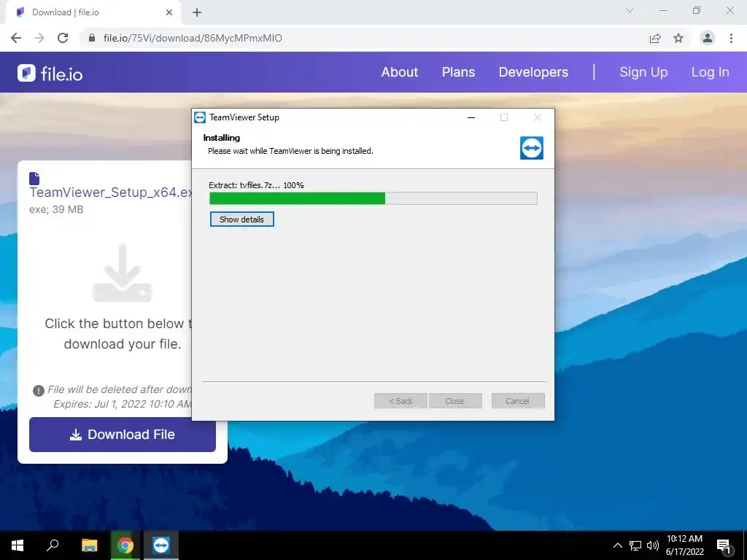This screenshot has width=747, height=560.
Task: Click 'exe; 39 MB' file info text
Action: point(56,209)
